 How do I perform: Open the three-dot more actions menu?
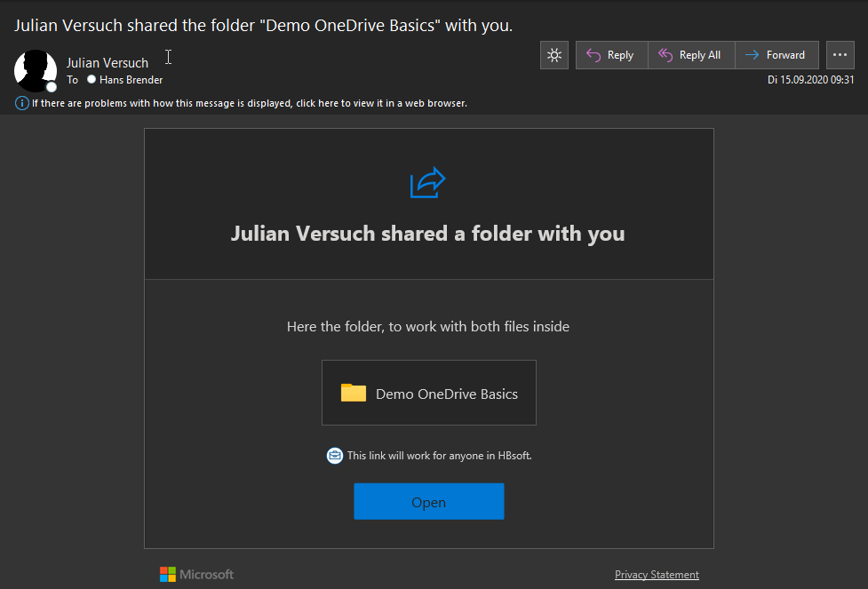(840, 55)
